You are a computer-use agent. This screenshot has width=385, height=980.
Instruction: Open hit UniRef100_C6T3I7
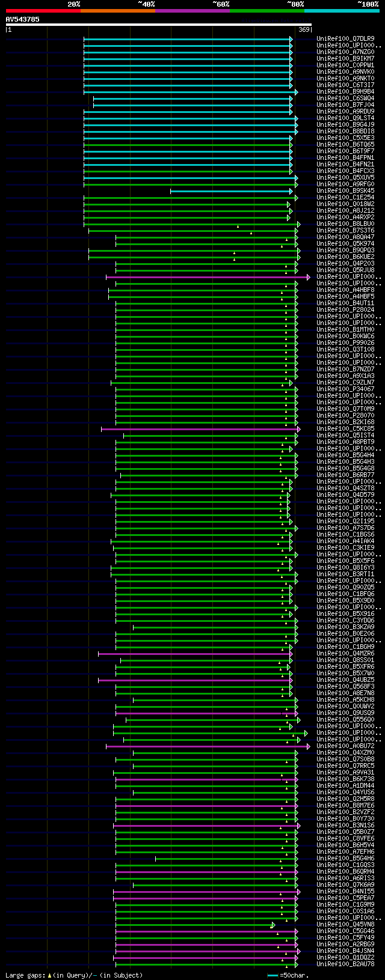[x=345, y=85]
